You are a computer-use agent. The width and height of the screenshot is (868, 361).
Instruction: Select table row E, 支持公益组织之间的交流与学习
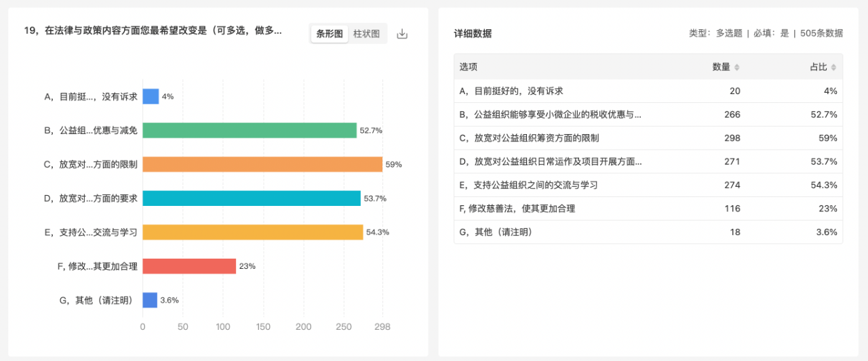(648, 185)
